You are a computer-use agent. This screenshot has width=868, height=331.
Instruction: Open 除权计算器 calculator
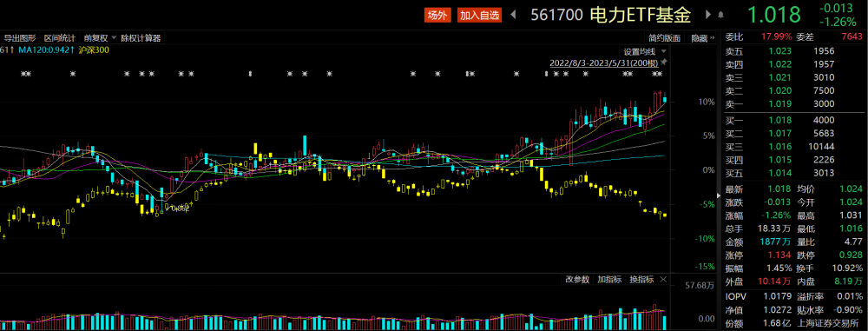pyautogui.click(x=141, y=38)
